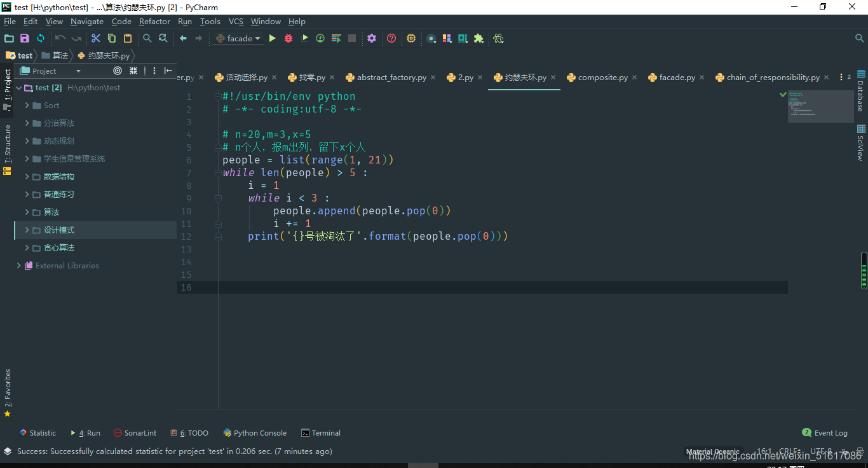Switch to the composite.py tab
This screenshot has width=868, height=468.
(x=602, y=78)
